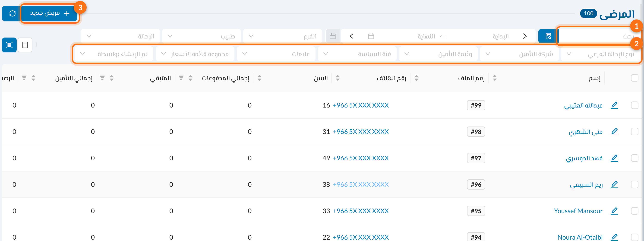Edit patient عبدالله العتيبي with pencil icon
The width and height of the screenshot is (644, 241).
pos(614,105)
